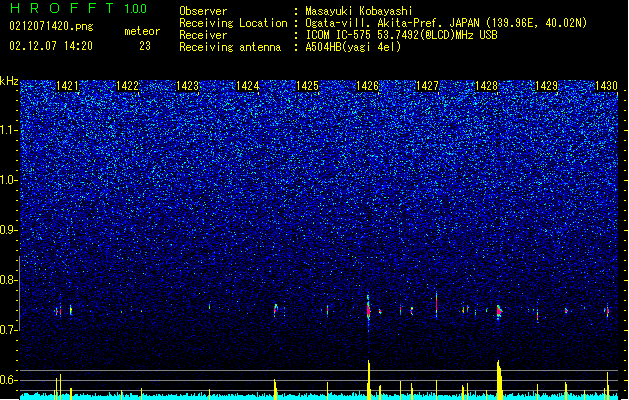Click the 1427 time axis marker
Screen dimensions: 629x400
(427, 86)
